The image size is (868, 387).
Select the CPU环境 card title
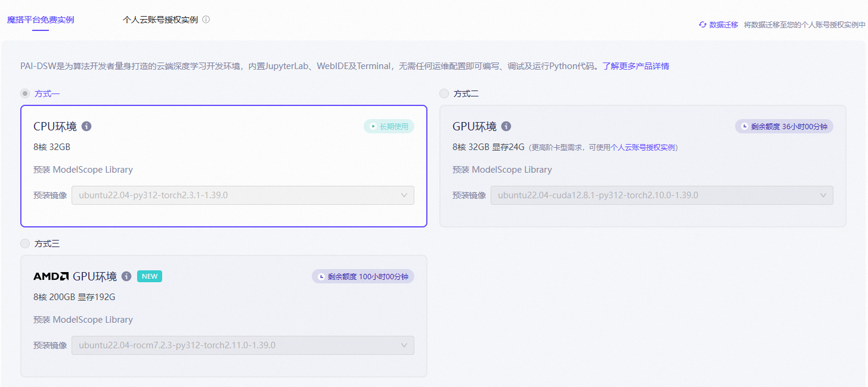pos(55,126)
